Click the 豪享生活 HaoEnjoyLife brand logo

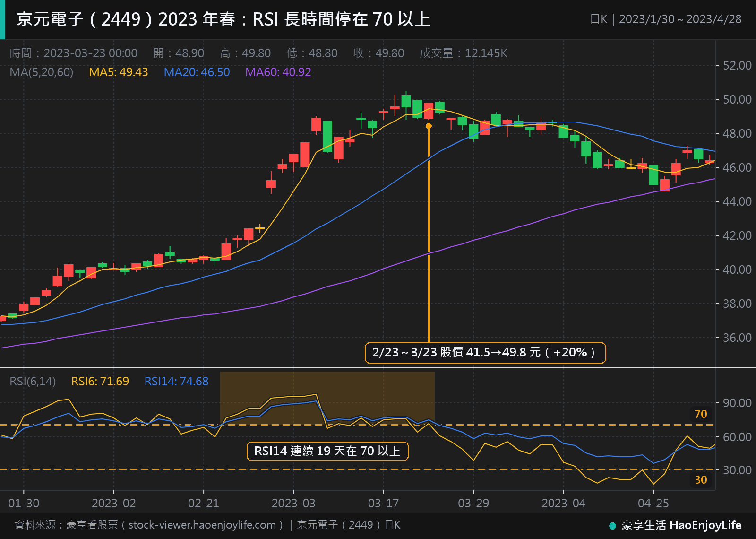coord(675,525)
